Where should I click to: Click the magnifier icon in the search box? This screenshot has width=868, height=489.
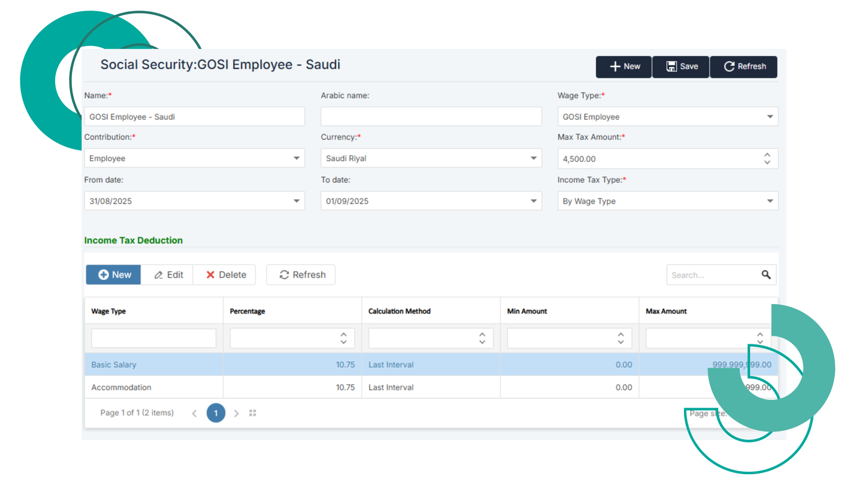766,275
